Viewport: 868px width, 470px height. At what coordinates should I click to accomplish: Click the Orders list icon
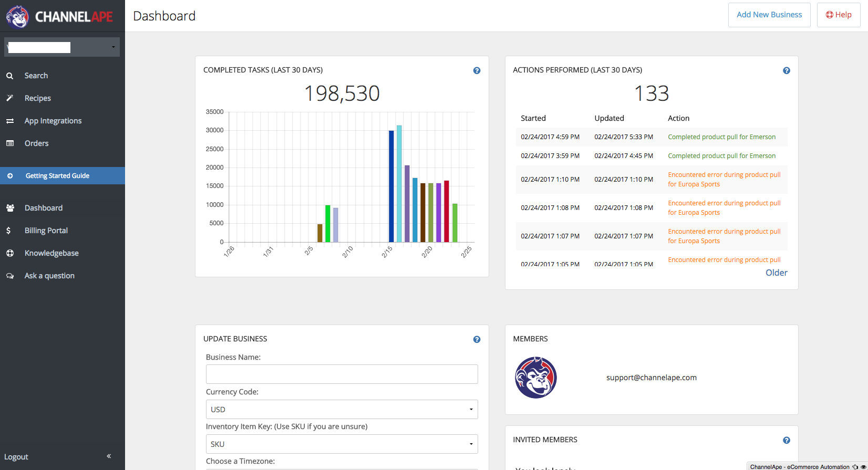click(9, 143)
